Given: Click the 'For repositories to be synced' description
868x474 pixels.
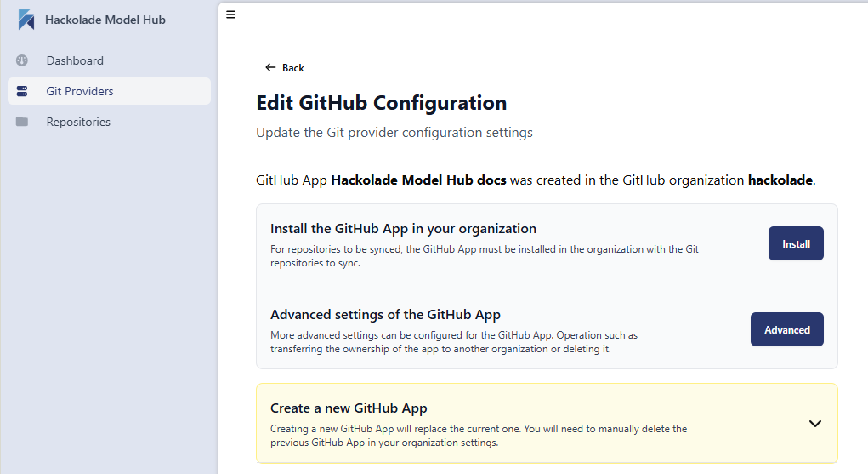Looking at the screenshot, I should pyautogui.click(x=485, y=256).
